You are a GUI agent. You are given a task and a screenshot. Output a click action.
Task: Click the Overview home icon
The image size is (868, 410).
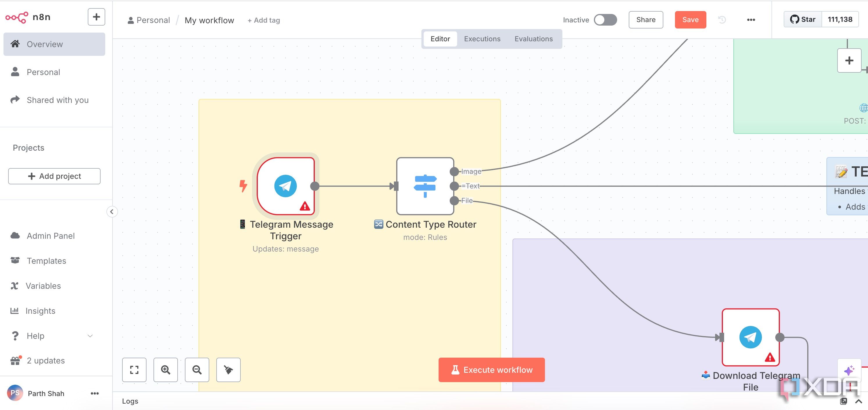pyautogui.click(x=15, y=44)
